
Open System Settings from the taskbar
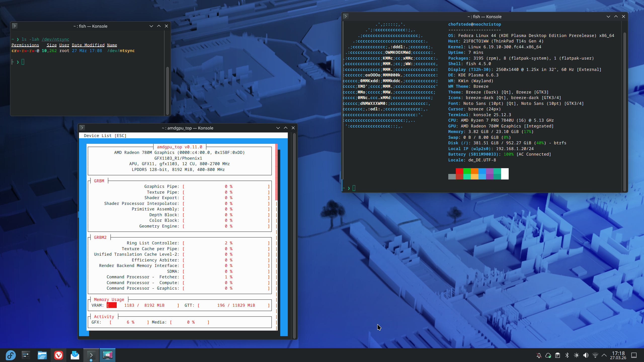[26, 355]
